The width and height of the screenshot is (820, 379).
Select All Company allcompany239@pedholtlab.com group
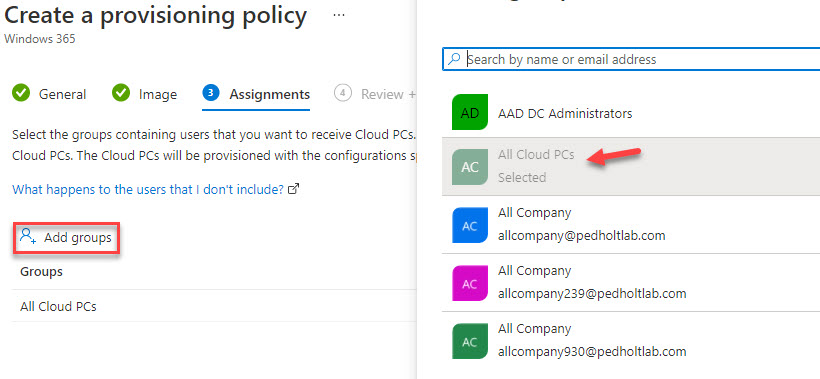click(631, 282)
